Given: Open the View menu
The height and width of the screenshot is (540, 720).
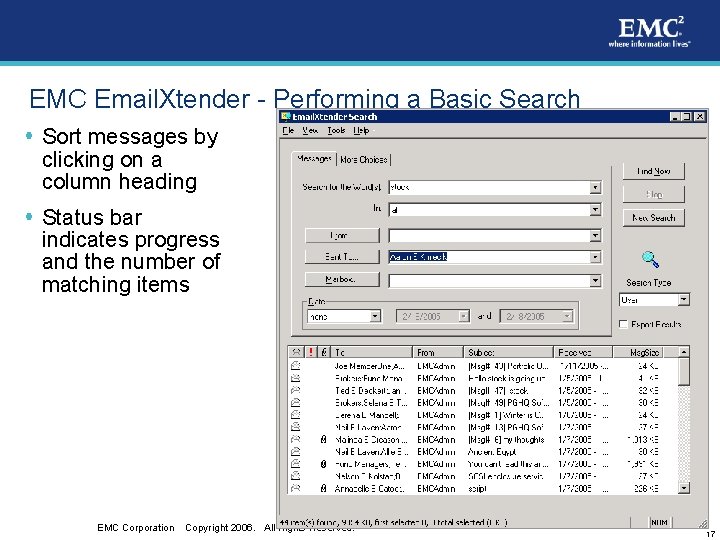Looking at the screenshot, I should (310, 130).
